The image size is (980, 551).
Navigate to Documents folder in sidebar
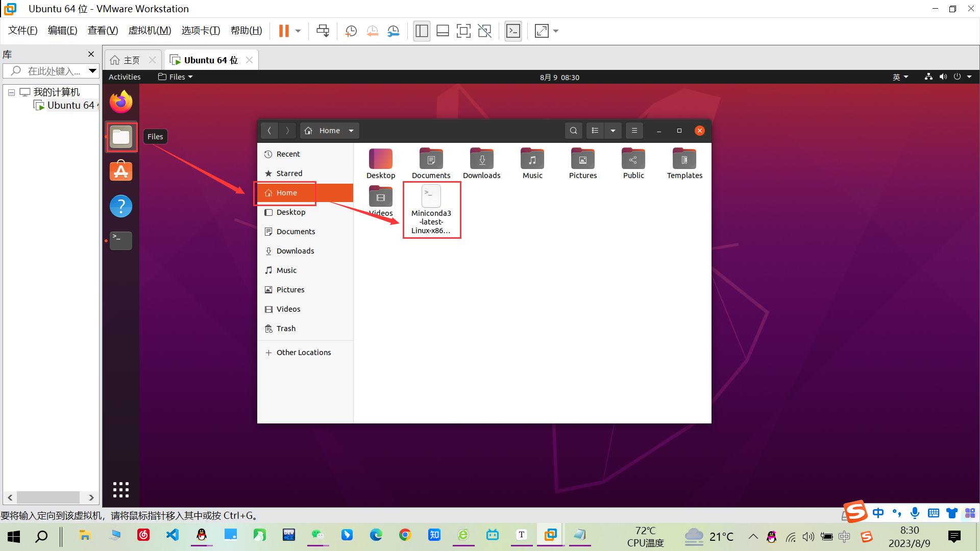point(296,231)
